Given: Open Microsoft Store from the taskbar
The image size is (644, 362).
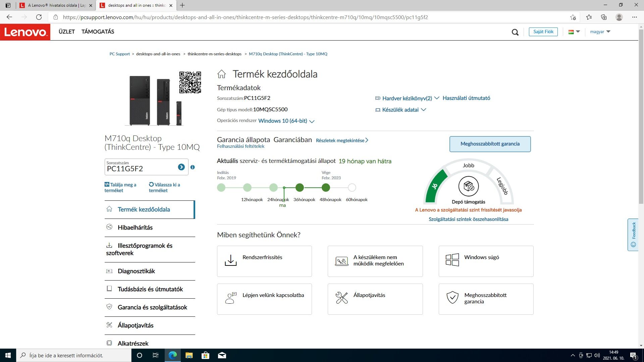Looking at the screenshot, I should 205,355.
